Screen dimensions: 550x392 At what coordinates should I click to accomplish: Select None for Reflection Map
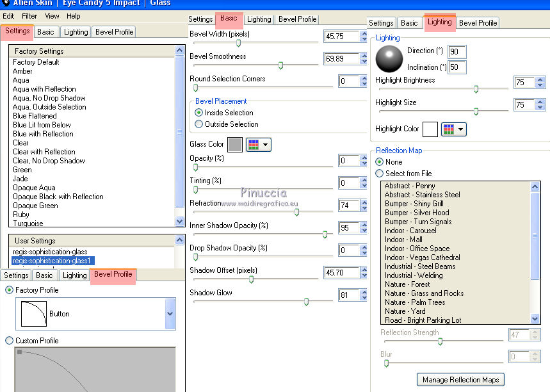379,162
